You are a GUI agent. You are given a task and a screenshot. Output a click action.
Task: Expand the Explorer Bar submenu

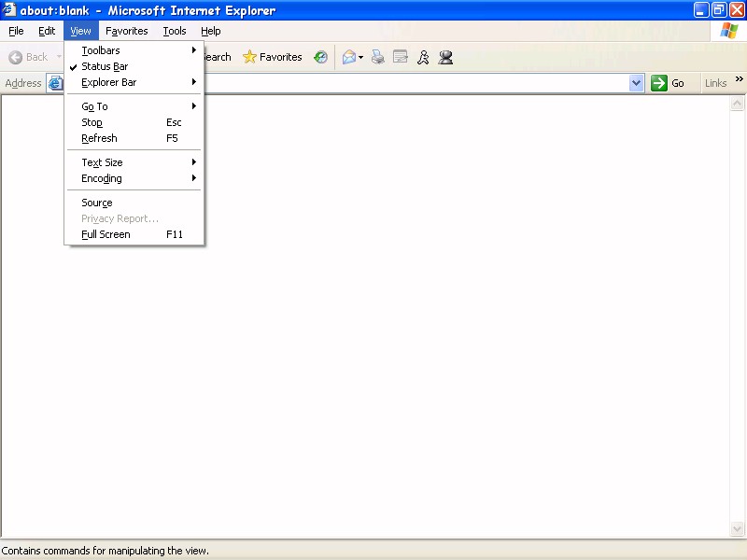point(134,82)
